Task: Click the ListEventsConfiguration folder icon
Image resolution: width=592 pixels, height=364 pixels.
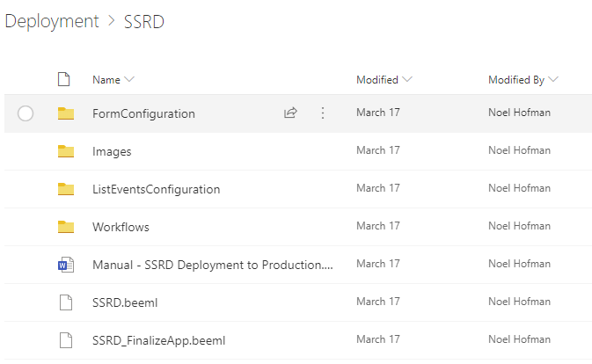Action: coord(66,189)
